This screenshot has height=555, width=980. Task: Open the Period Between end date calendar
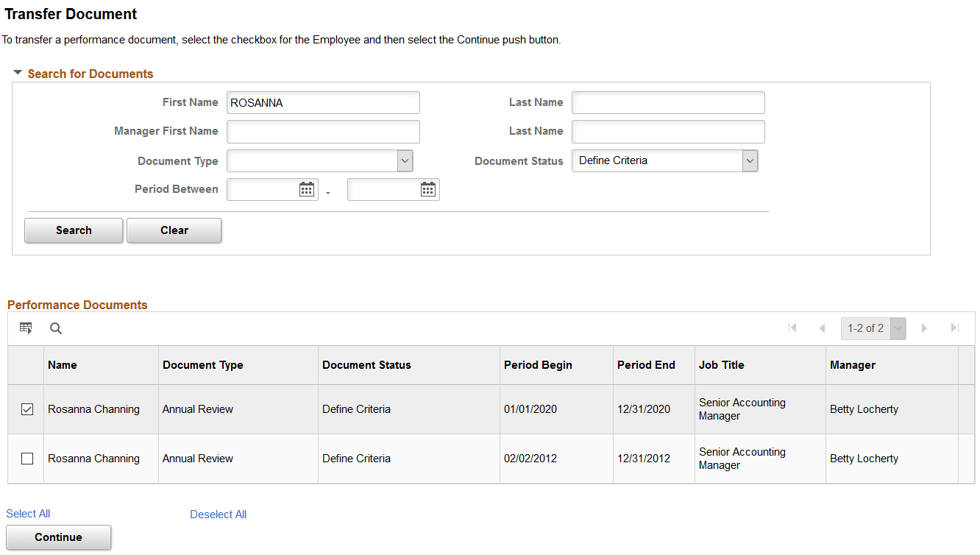[428, 190]
